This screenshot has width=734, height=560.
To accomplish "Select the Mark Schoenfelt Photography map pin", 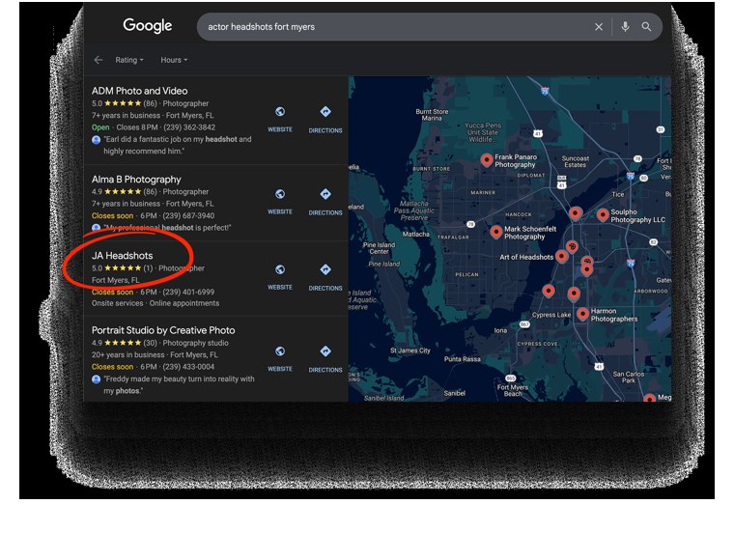I will pos(495,232).
